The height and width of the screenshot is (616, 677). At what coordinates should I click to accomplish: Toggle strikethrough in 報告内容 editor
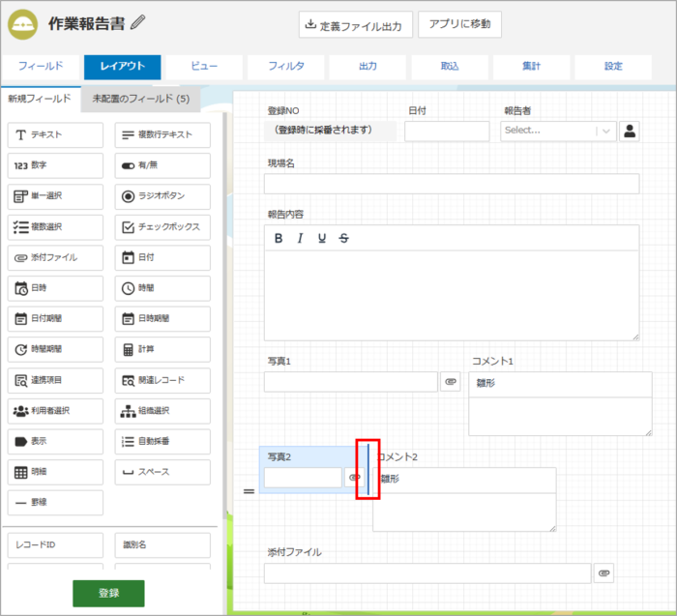point(343,238)
